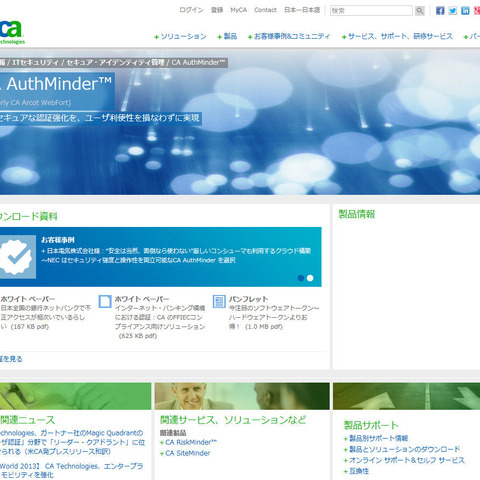Open the Magic Quadrant news article
The height and width of the screenshot is (480, 480).
(72, 442)
